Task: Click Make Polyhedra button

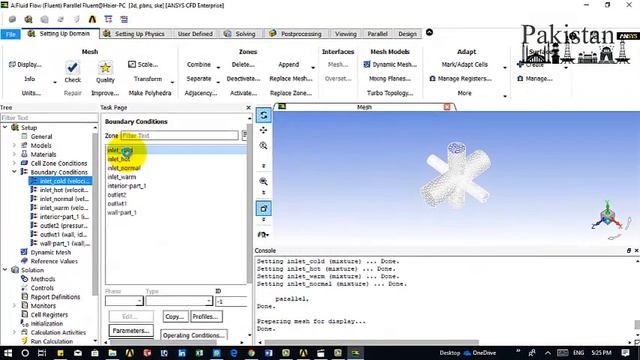Action: 150,93
